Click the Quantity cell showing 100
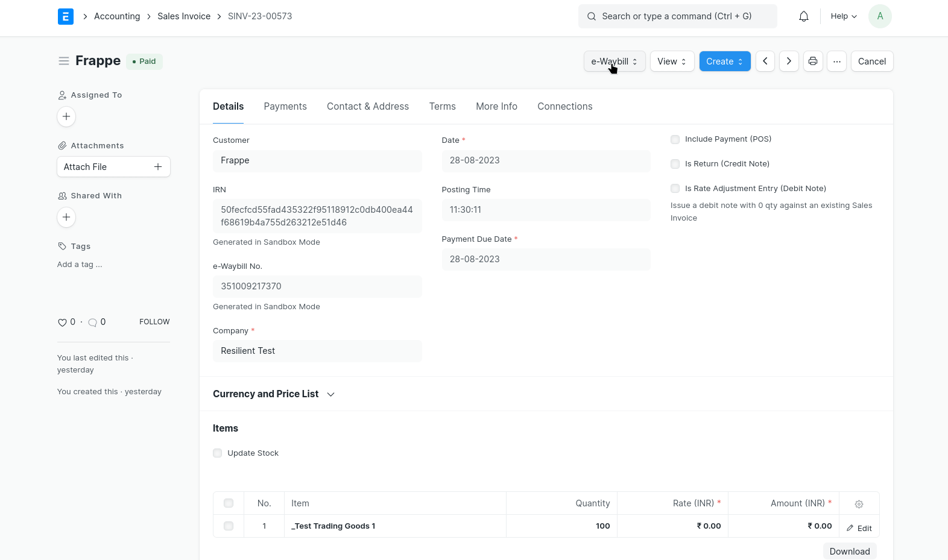948x560 pixels. point(561,526)
